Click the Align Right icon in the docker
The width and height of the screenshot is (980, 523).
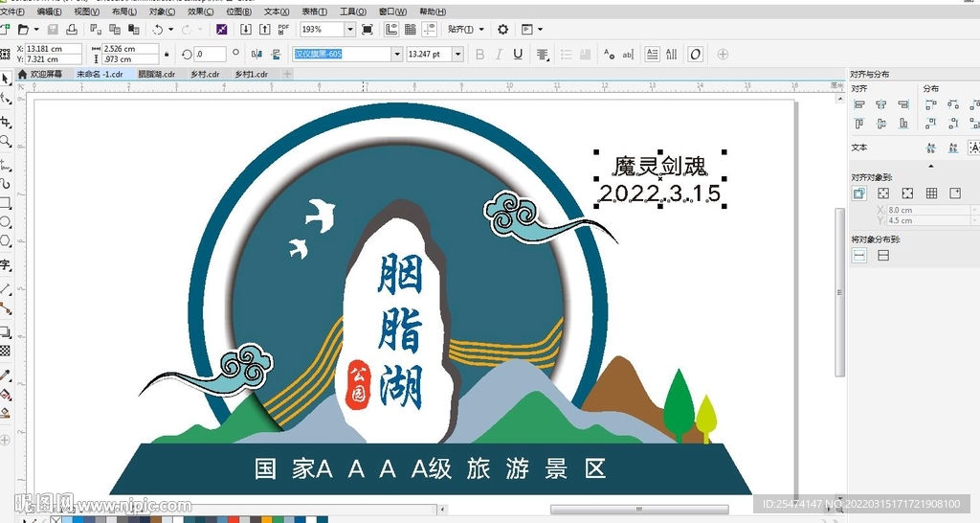click(x=903, y=104)
